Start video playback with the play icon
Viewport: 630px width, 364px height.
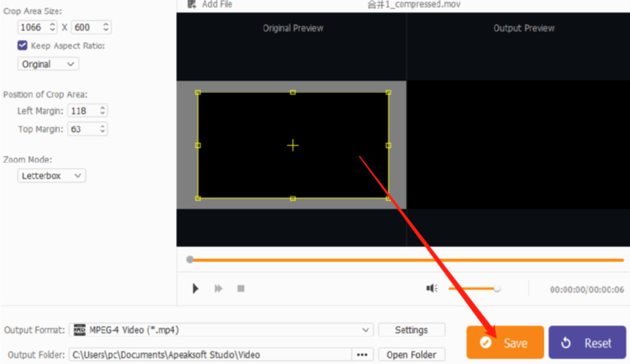(x=195, y=288)
